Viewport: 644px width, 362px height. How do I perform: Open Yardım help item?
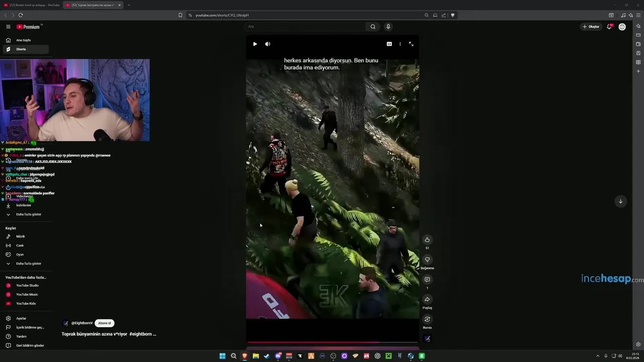(25, 336)
